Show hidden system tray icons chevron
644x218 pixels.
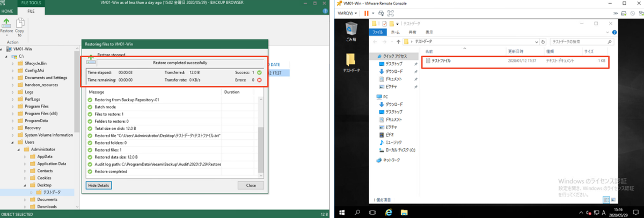pyautogui.click(x=582, y=212)
